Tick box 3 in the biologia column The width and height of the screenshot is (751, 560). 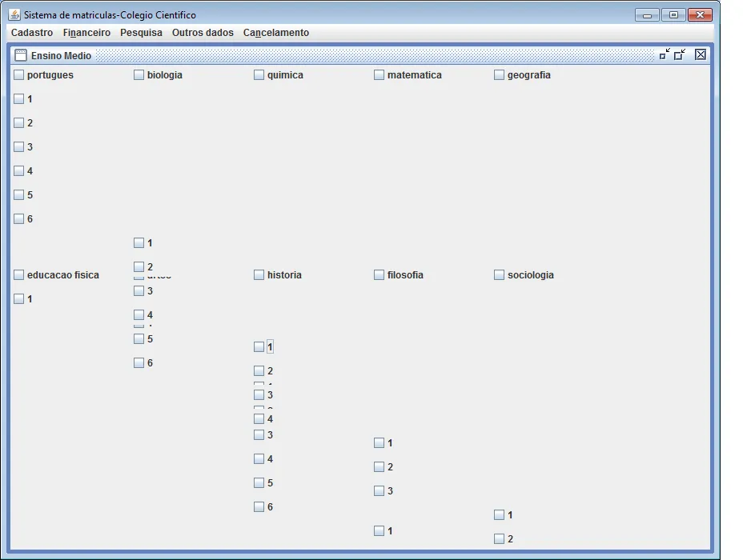pyautogui.click(x=139, y=290)
